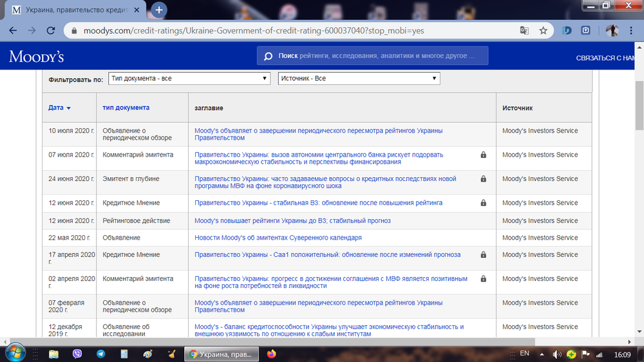Bookmark this page with the star icon
Screen dimensions: 644x362
543,31
